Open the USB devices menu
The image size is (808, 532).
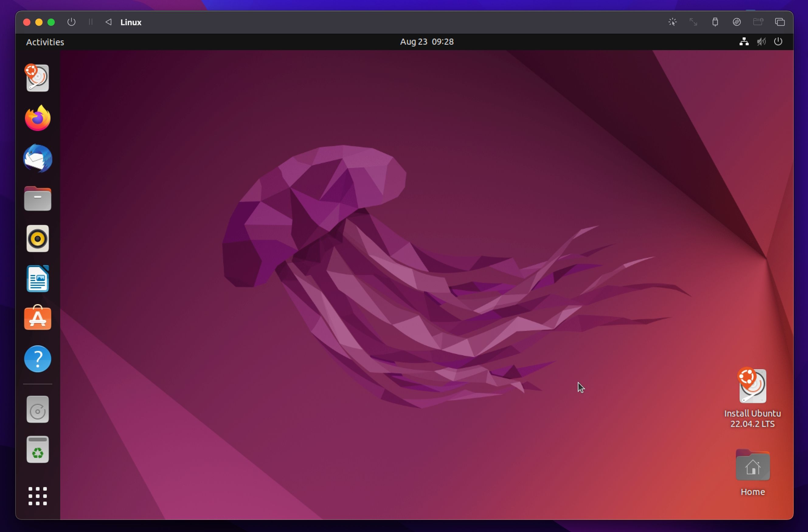[715, 22]
